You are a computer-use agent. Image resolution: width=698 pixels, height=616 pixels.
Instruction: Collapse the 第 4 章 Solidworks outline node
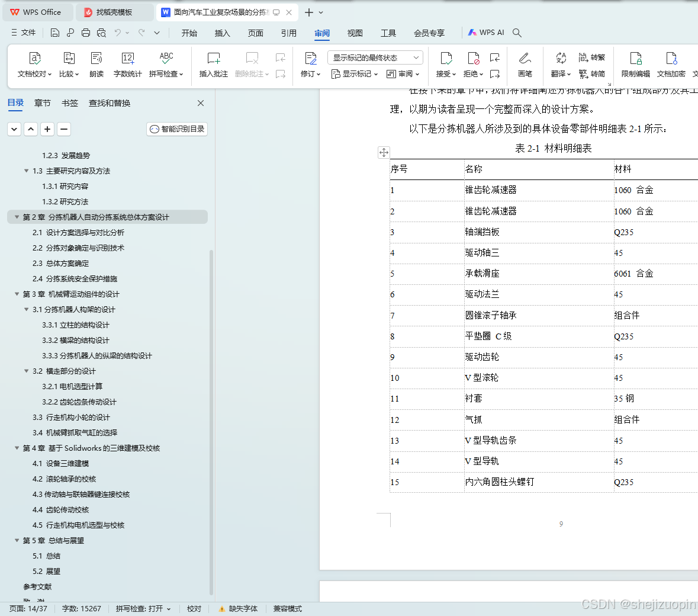click(x=17, y=448)
